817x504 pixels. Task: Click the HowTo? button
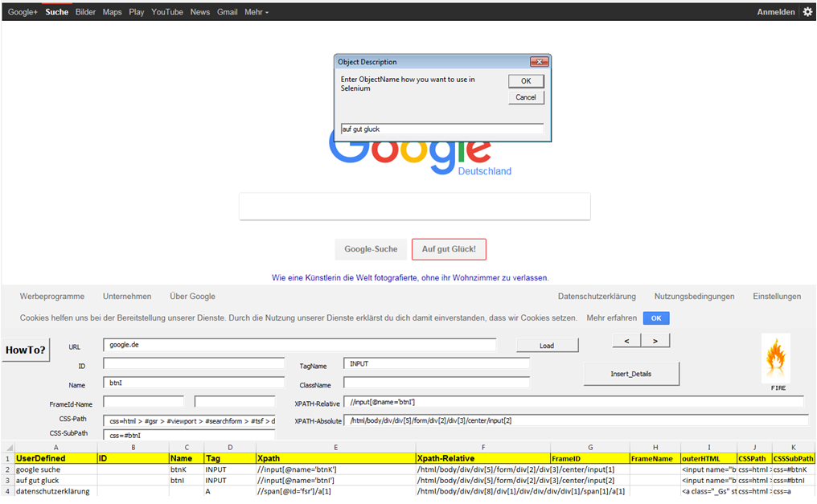click(24, 350)
